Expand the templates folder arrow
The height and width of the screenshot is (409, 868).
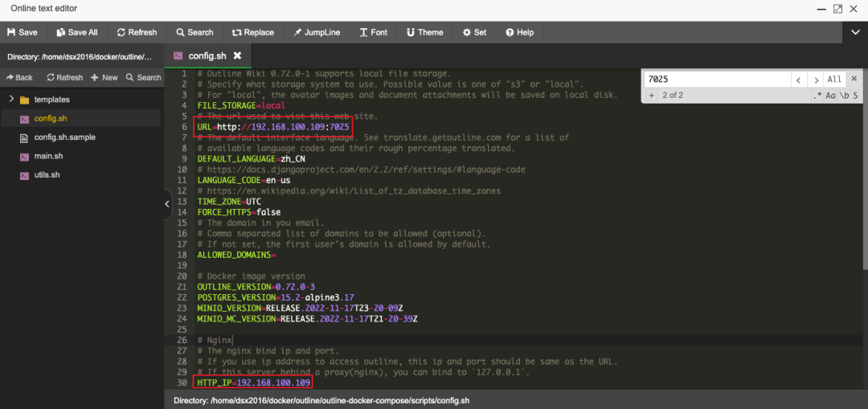[x=10, y=100]
